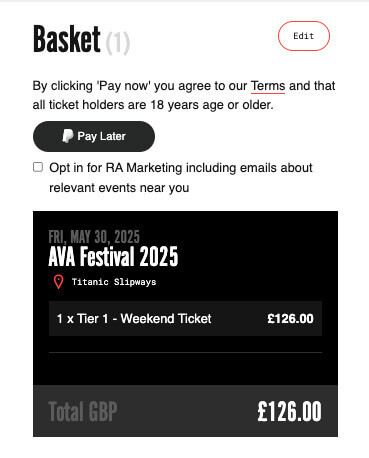
Task: Click the Fri, May 30, 2025 date
Action: click(94, 237)
